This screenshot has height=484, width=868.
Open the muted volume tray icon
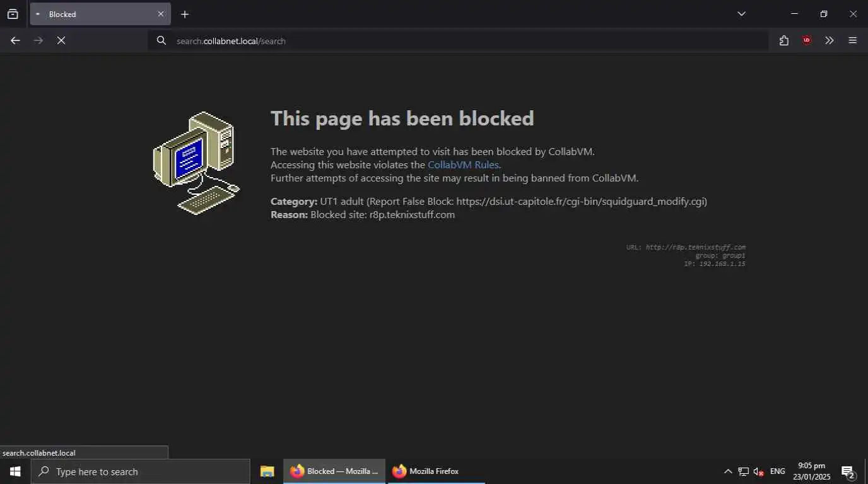point(759,471)
